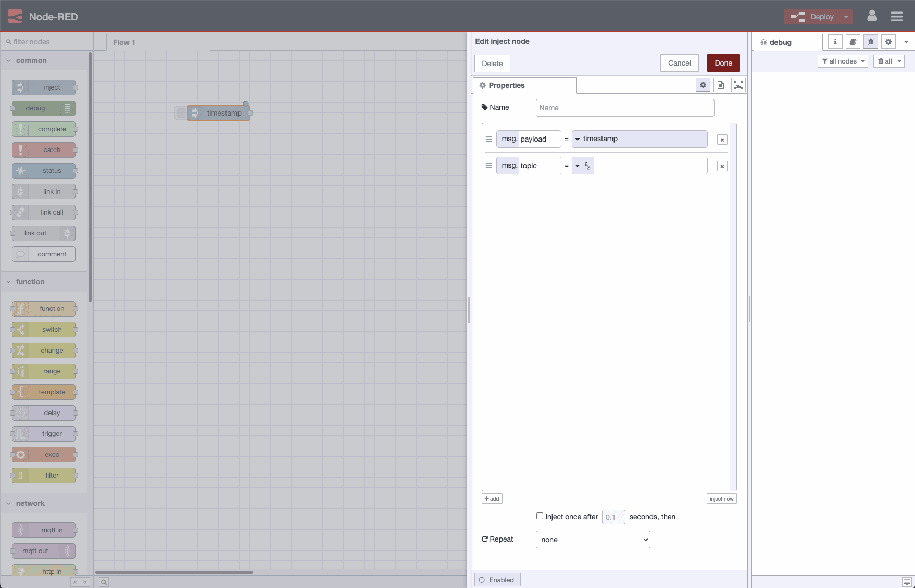Click the Done button
915x588 pixels.
pyautogui.click(x=723, y=63)
